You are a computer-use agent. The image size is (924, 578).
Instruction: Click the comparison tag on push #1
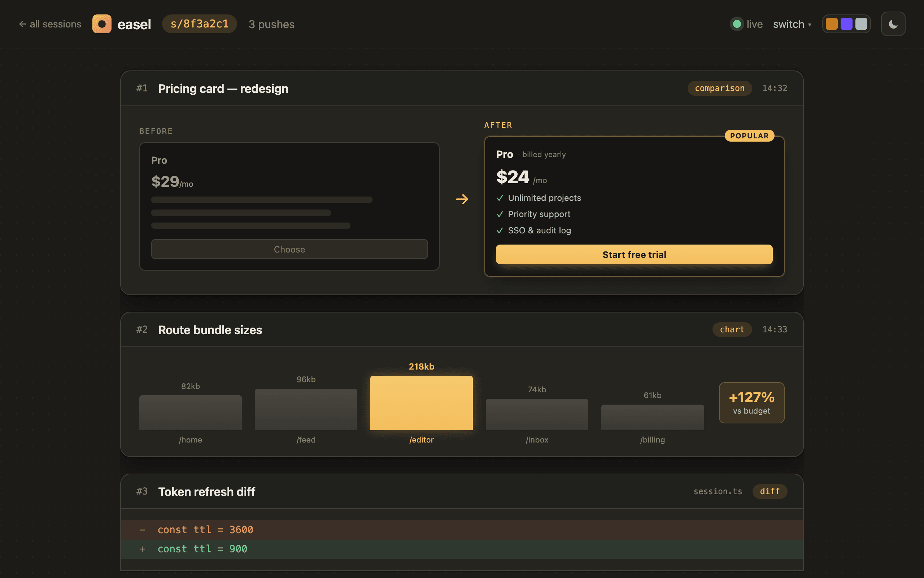point(720,88)
